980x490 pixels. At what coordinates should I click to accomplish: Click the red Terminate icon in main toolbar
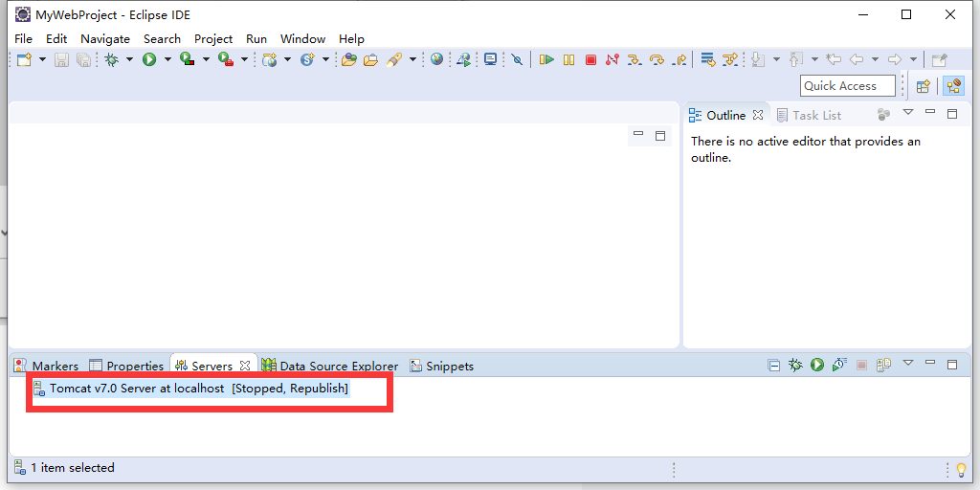[x=590, y=59]
